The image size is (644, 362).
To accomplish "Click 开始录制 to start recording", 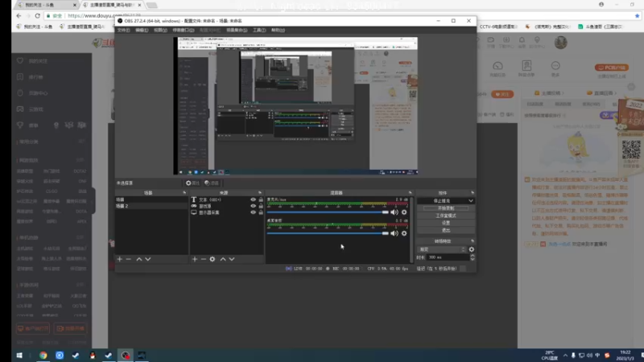I will [x=446, y=208].
